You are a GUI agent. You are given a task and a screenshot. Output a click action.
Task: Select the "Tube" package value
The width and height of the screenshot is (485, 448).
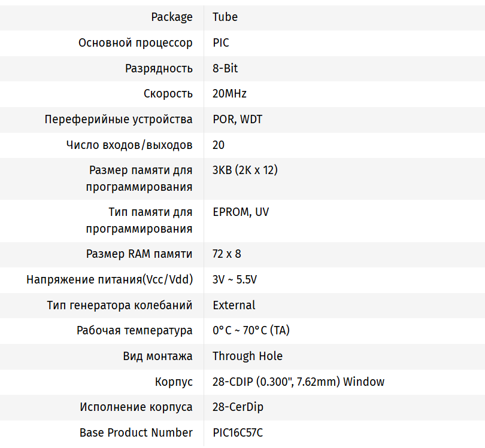pyautogui.click(x=225, y=17)
